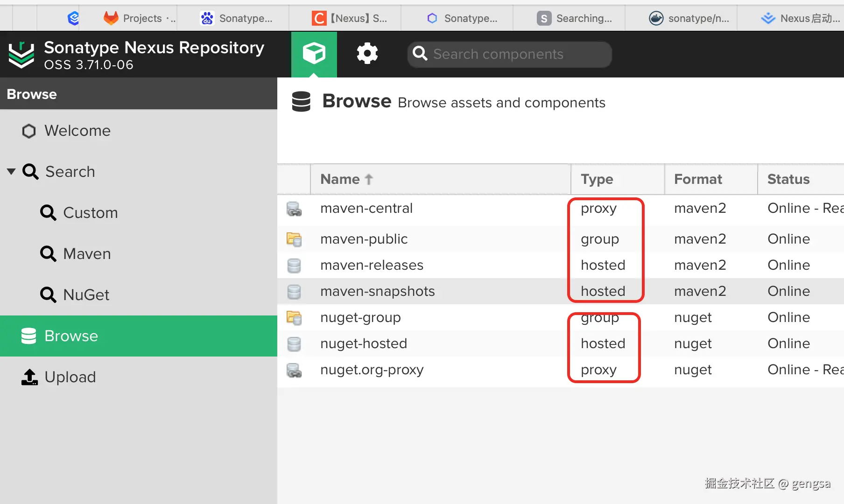Click the maven-central proxy repository icon
The width and height of the screenshot is (844, 504).
(294, 209)
